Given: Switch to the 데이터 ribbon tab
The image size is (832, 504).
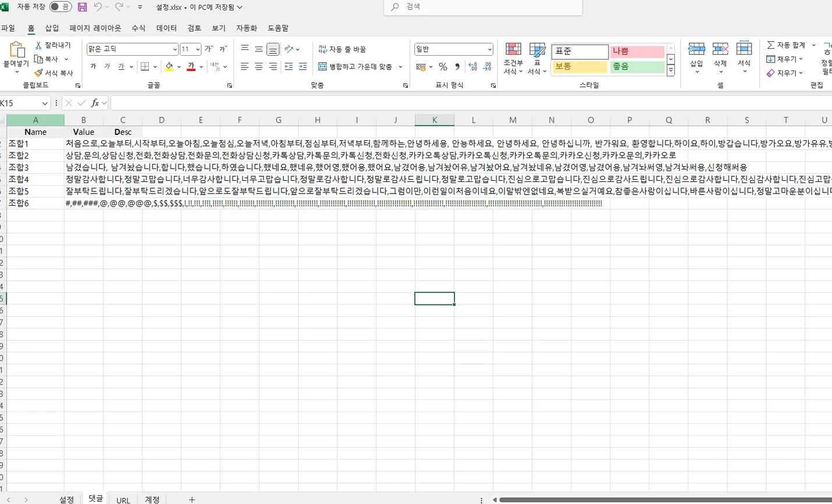Looking at the screenshot, I should tap(166, 28).
